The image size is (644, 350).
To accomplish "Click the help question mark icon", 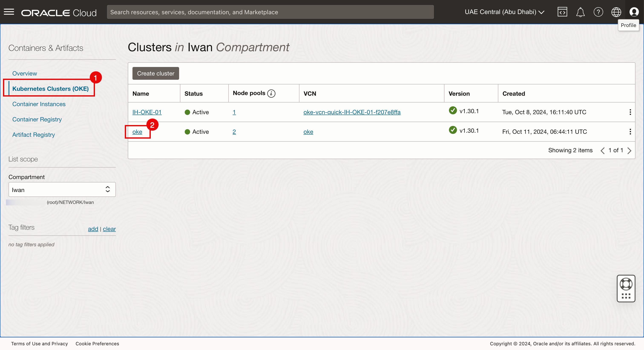I will click(598, 12).
